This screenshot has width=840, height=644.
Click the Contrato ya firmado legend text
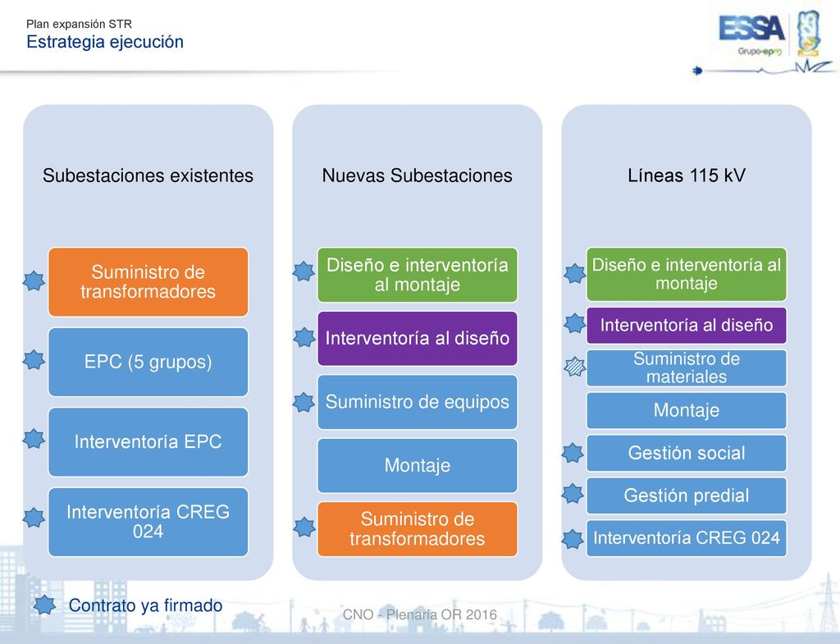point(146,605)
